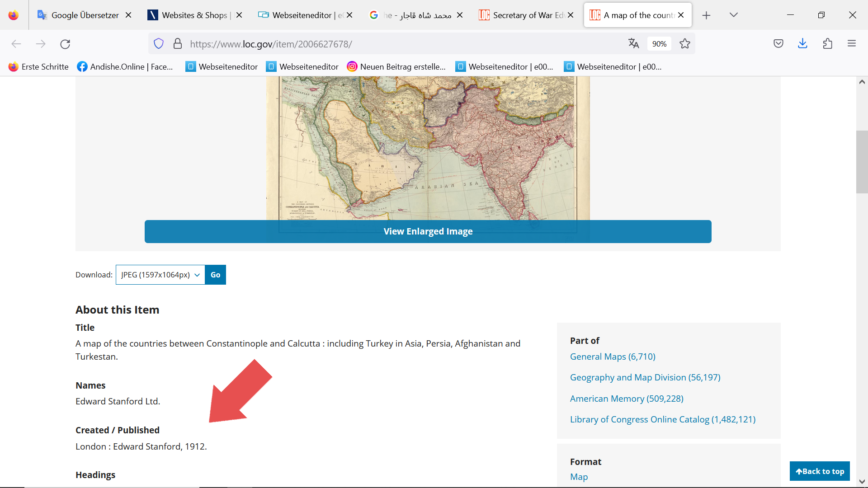
Task: Expand the list all tabs chevron
Action: (x=733, y=15)
